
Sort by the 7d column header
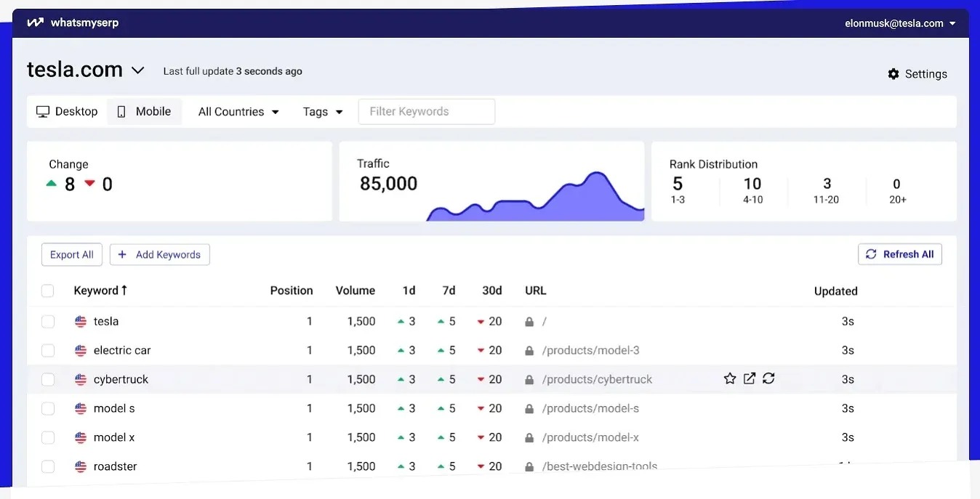[x=449, y=291]
